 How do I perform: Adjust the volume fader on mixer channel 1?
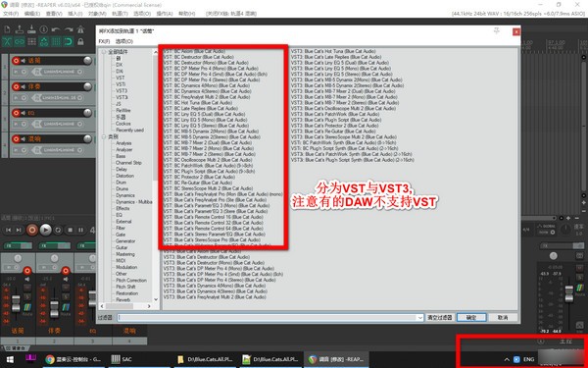pyautogui.click(x=16, y=302)
